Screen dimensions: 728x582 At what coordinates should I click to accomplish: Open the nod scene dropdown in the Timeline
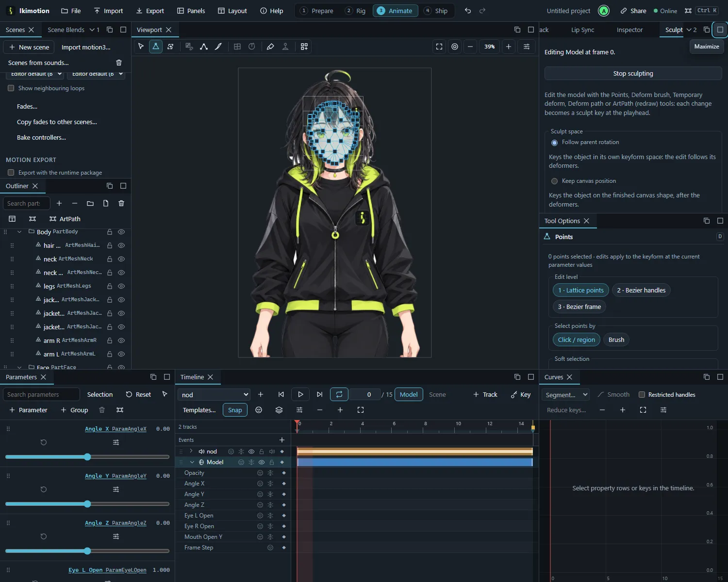click(214, 395)
